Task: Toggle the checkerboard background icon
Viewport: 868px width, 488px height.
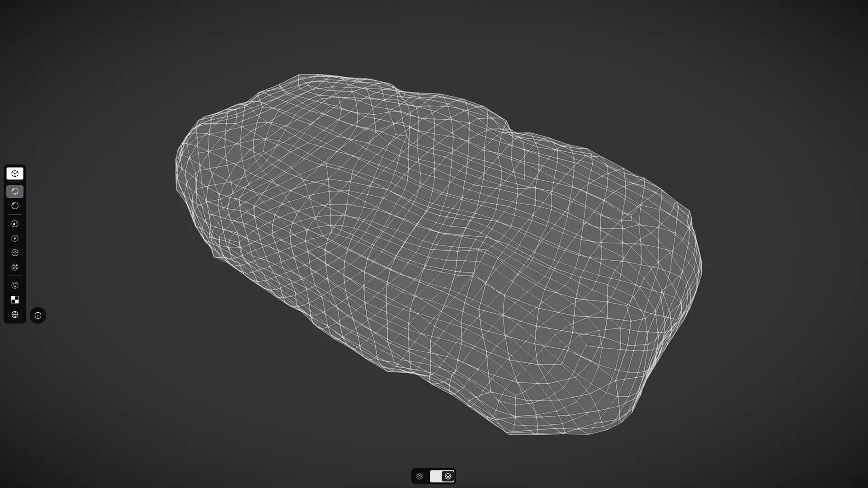Action: (15, 300)
